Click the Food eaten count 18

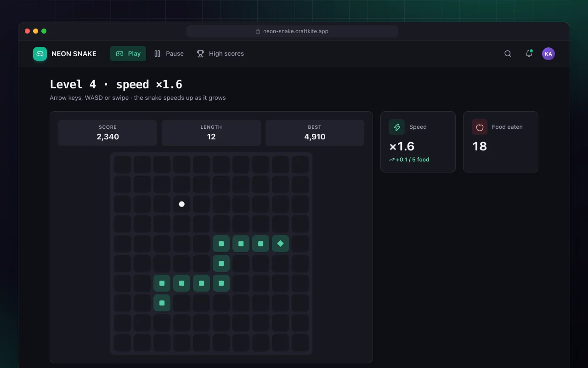pyautogui.click(x=480, y=146)
